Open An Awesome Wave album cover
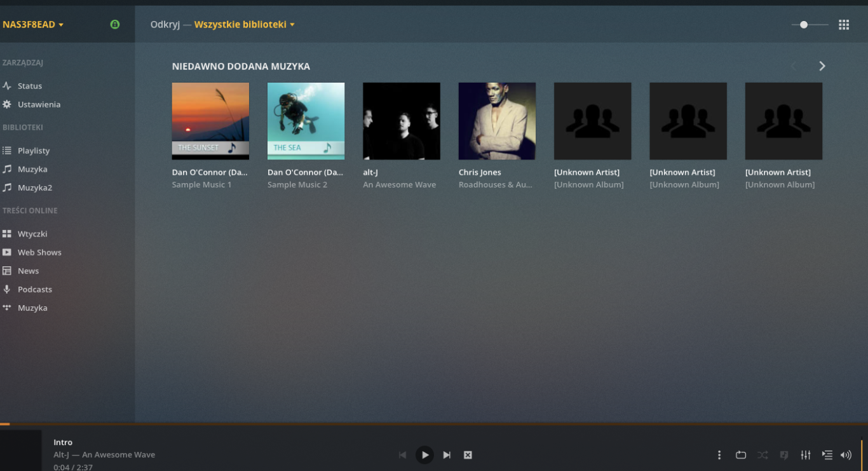The height and width of the screenshot is (471, 868). [x=402, y=121]
